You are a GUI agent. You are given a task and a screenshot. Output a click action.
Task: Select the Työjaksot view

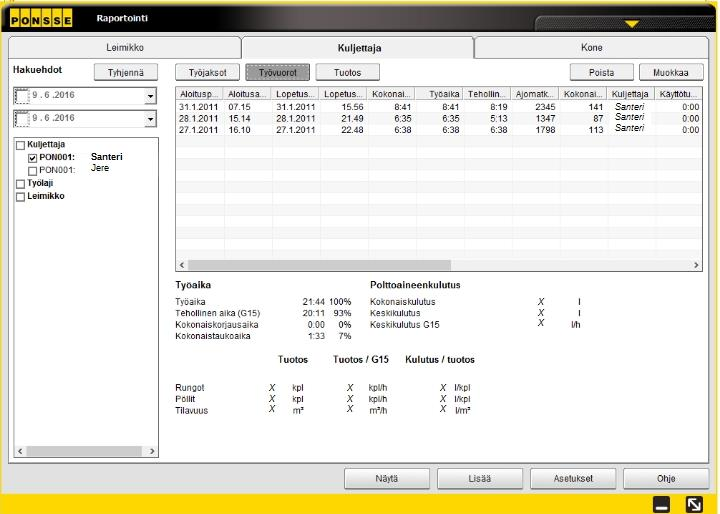[x=208, y=73]
